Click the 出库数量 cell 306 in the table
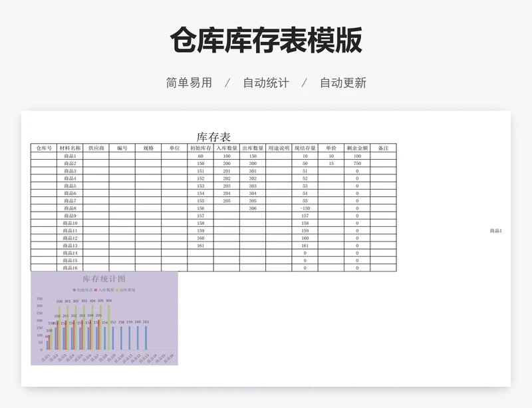The image size is (532, 408). click(253, 208)
